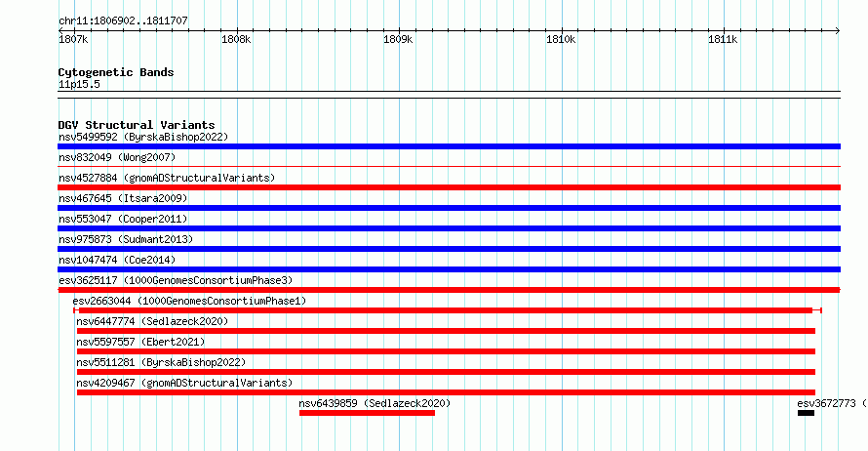Click the 11p15.5 band label
The width and height of the screenshot is (868, 451).
[x=79, y=84]
